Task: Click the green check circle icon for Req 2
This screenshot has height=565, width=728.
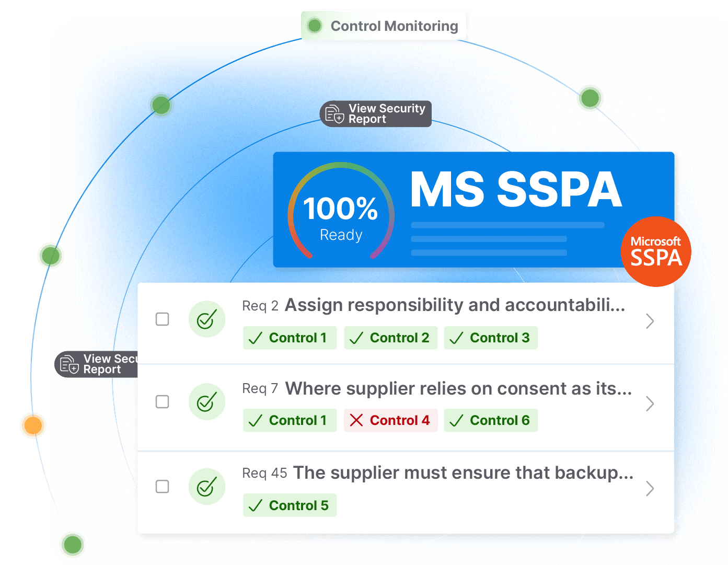Action: 207,319
